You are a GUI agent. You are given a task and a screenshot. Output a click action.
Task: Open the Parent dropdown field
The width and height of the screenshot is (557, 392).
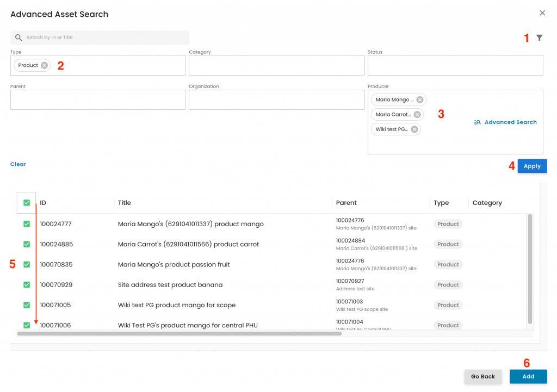(98, 100)
